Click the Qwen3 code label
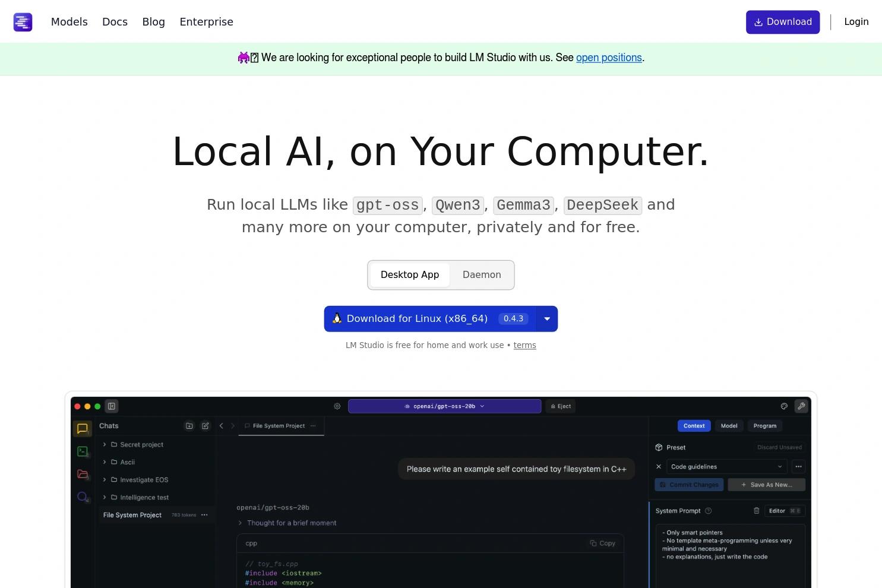 click(458, 206)
